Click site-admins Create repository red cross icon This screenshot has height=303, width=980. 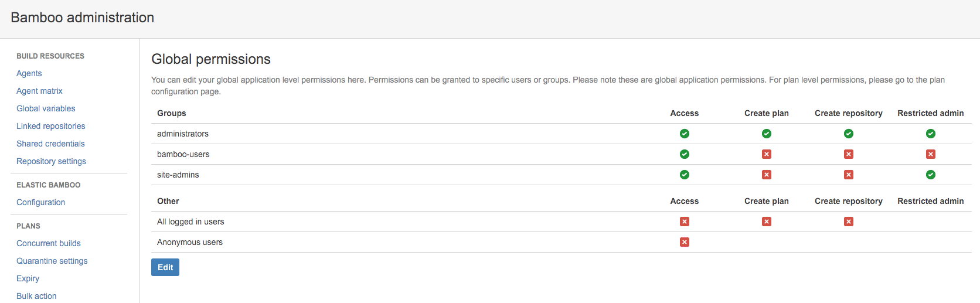coord(848,175)
